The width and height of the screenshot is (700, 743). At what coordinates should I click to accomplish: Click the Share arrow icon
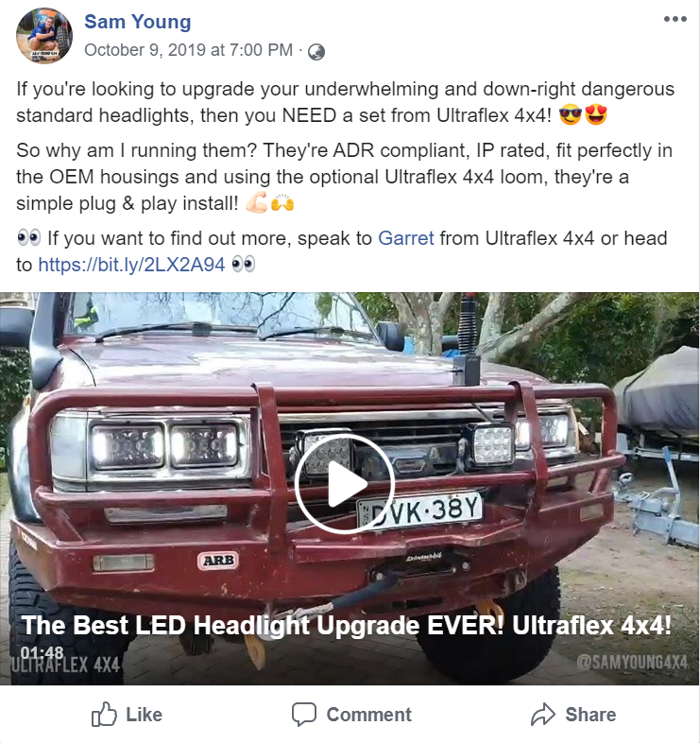click(x=543, y=714)
